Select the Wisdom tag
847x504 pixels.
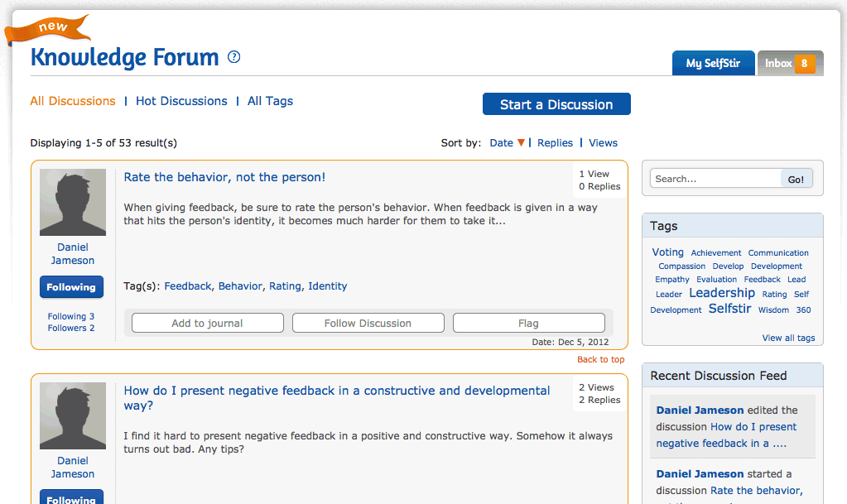(773, 310)
